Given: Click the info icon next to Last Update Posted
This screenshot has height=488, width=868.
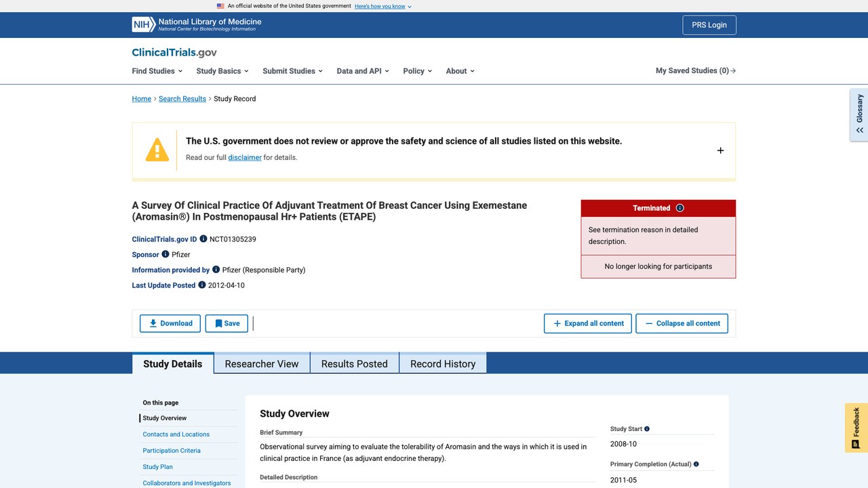Looking at the screenshot, I should click(202, 285).
